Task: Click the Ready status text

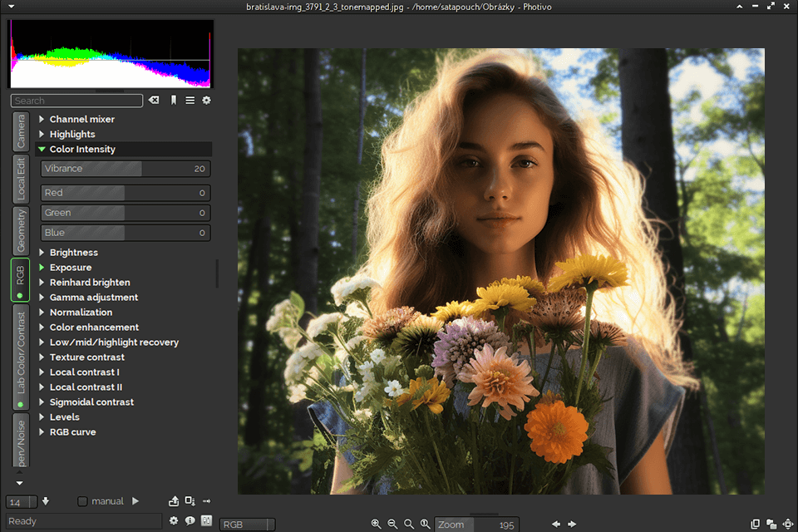Action: [x=22, y=521]
